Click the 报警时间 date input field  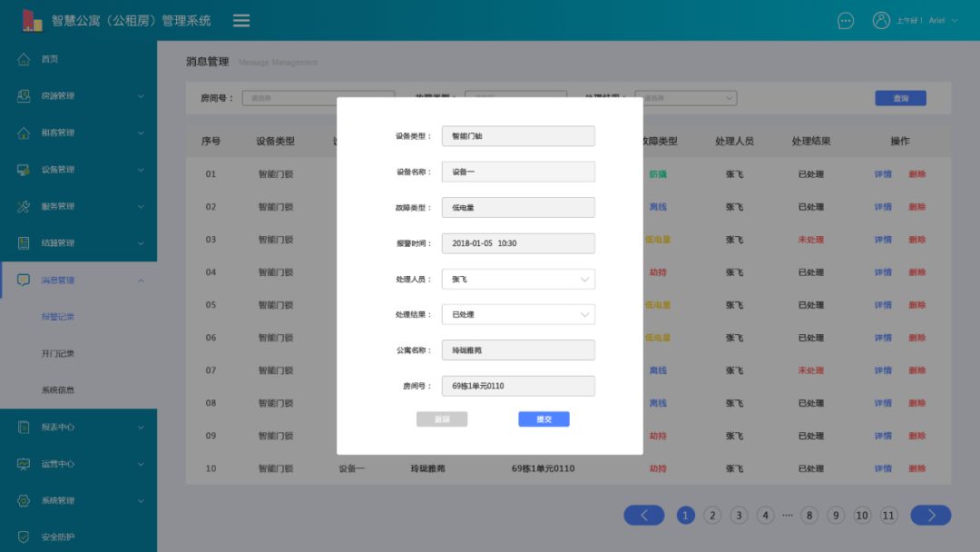[x=517, y=242]
